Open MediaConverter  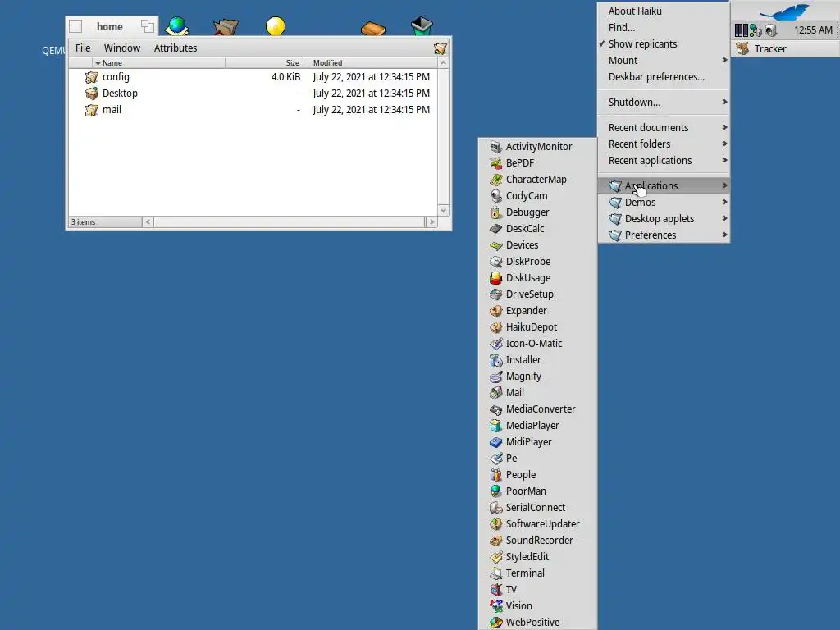(x=537, y=409)
